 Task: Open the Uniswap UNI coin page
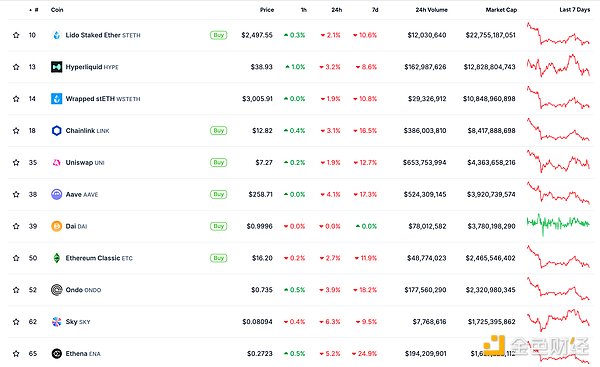tap(85, 163)
